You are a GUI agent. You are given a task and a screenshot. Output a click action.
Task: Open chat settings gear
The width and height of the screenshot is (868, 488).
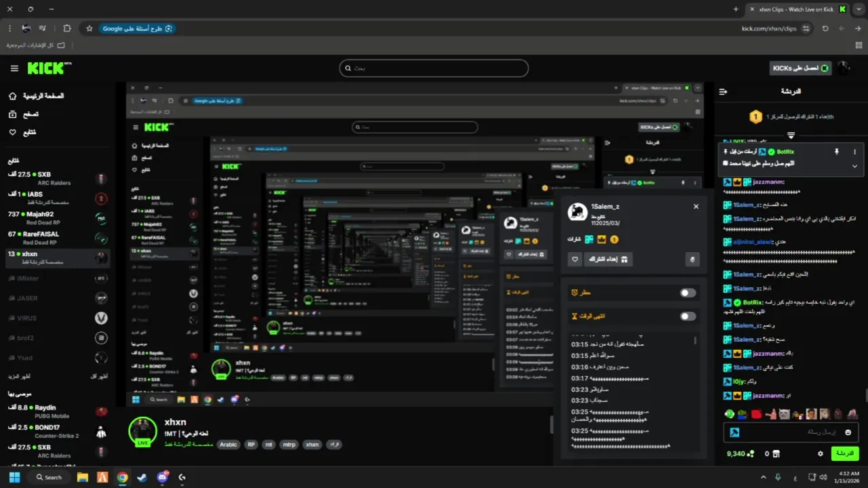tap(821, 453)
